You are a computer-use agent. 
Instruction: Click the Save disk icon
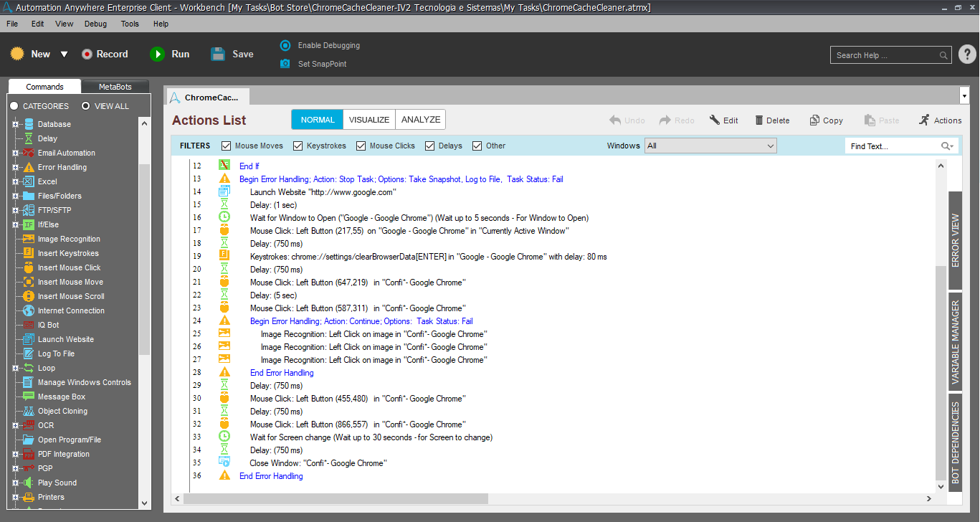click(x=219, y=54)
